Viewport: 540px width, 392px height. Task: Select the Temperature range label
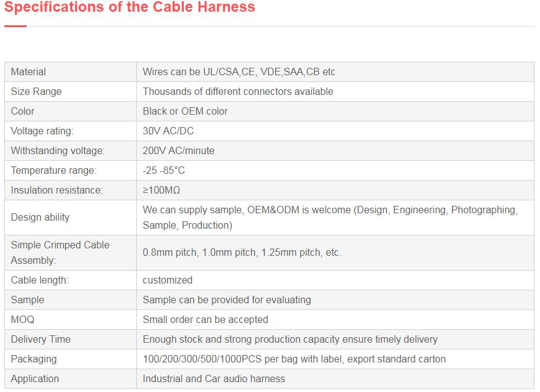pyautogui.click(x=54, y=170)
